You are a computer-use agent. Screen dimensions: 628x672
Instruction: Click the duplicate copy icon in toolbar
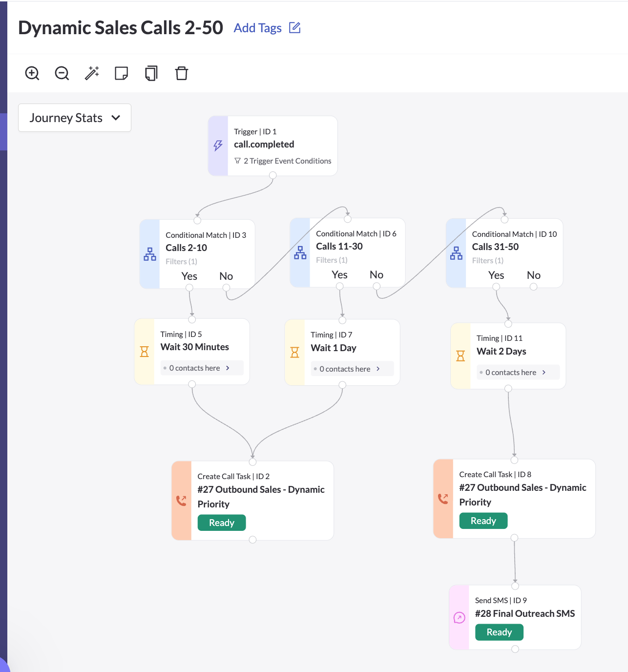coord(151,73)
